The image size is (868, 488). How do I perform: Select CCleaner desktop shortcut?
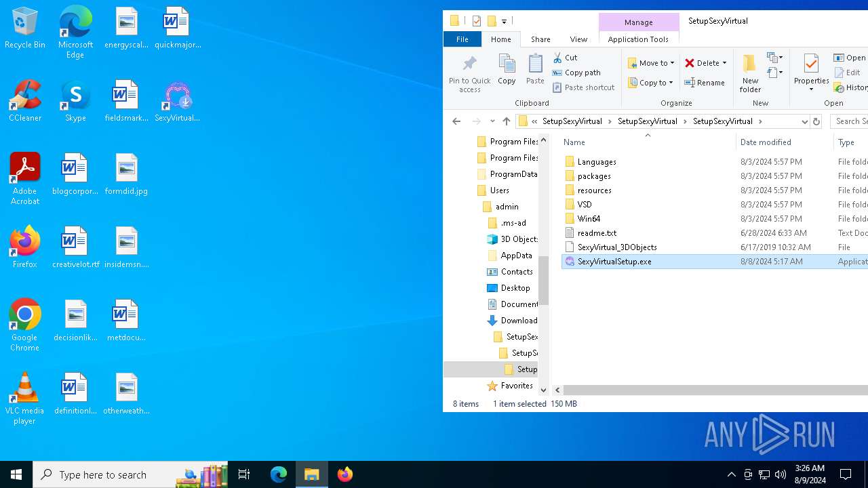[25, 102]
